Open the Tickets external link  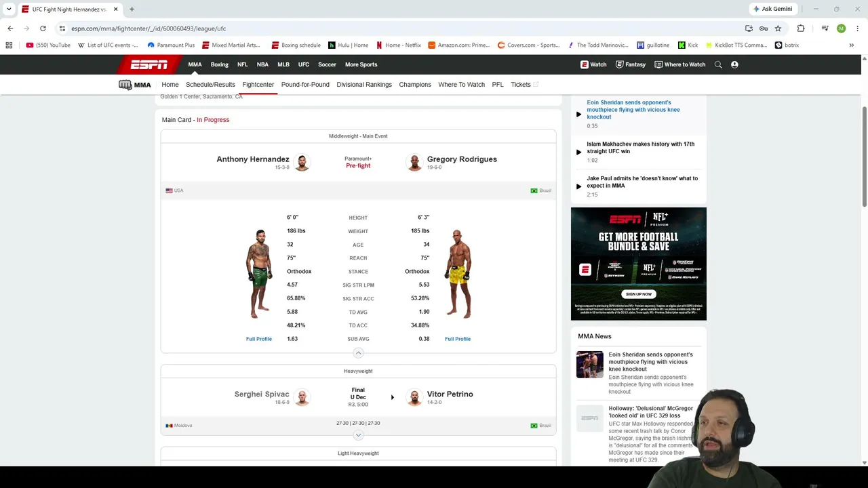click(x=525, y=85)
